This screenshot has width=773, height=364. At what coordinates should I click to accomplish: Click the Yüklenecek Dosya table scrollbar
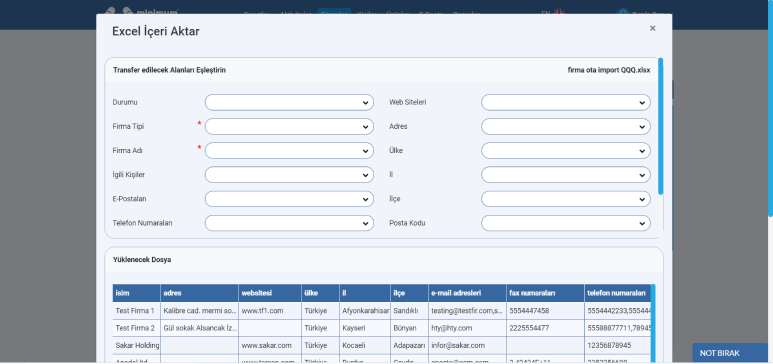pos(653,324)
